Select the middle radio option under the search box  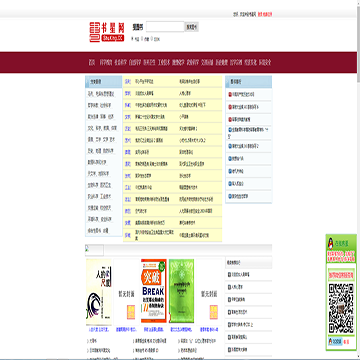coord(143,39)
